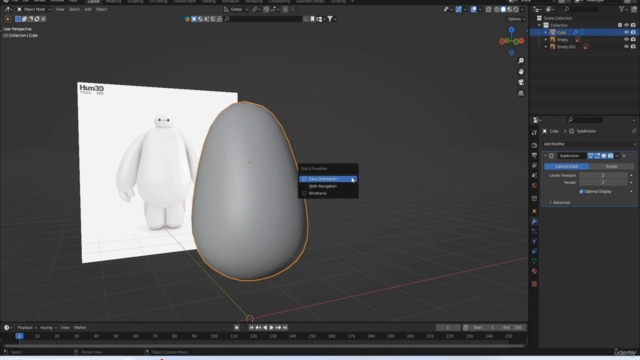Click Levels Viewport value field
Screen dimensions: 640x360
603,175
